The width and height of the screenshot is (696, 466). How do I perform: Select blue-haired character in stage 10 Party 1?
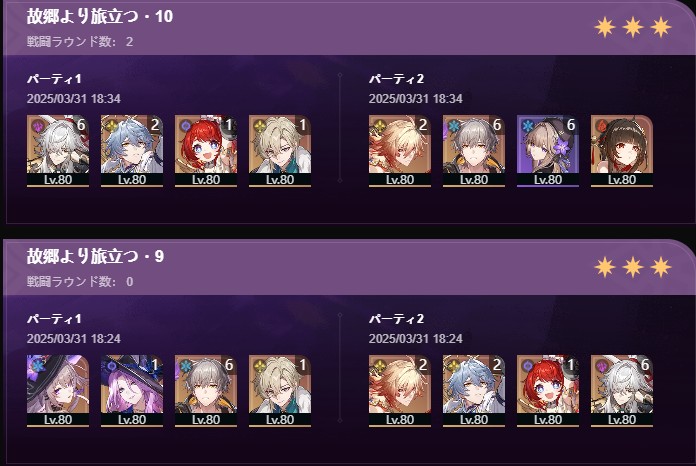[132, 151]
